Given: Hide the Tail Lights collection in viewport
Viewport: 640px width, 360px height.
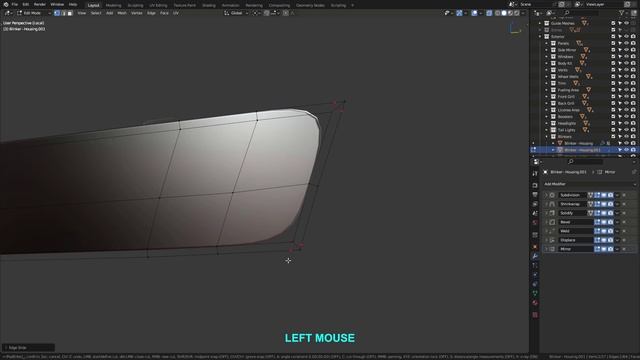Looking at the screenshot, I should [627, 130].
